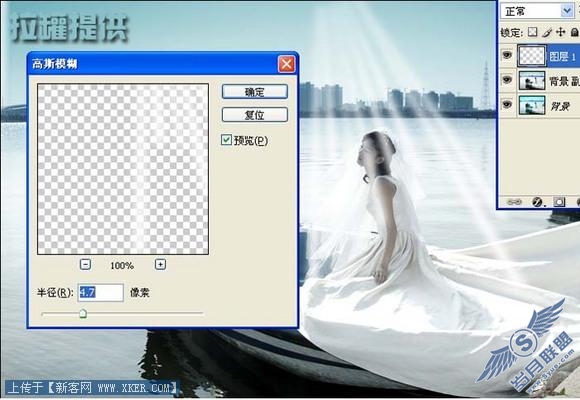Click the add layer mask icon
This screenshot has height=400, width=580.
point(559,202)
